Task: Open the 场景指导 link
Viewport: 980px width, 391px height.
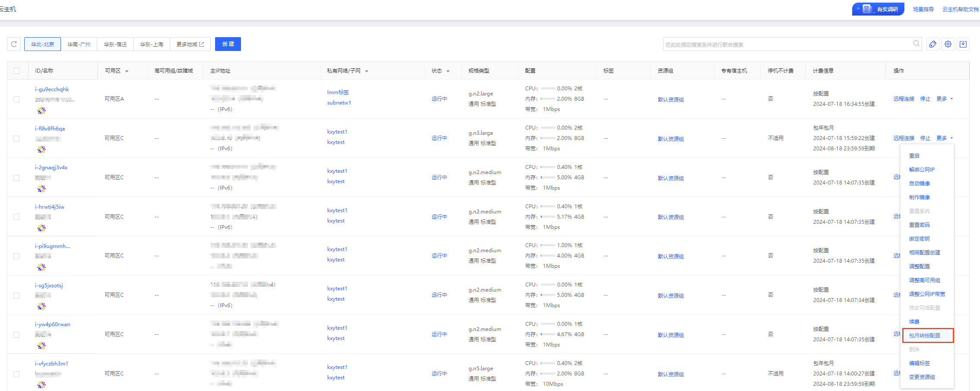Action: click(923, 9)
